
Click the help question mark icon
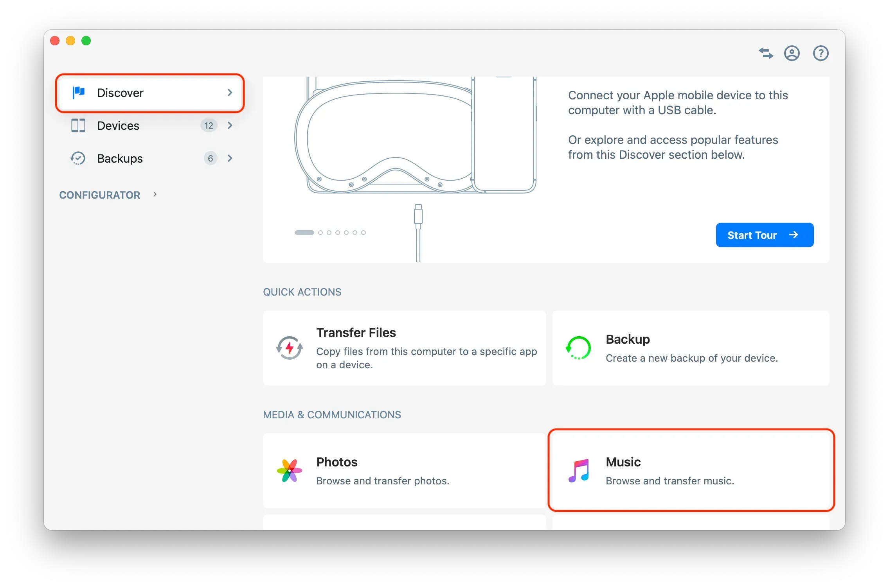click(821, 53)
